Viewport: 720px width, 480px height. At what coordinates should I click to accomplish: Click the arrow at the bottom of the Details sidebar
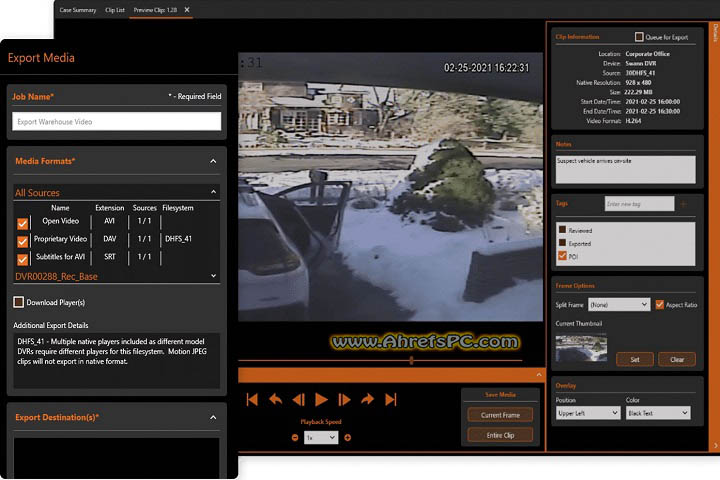[x=715, y=445]
